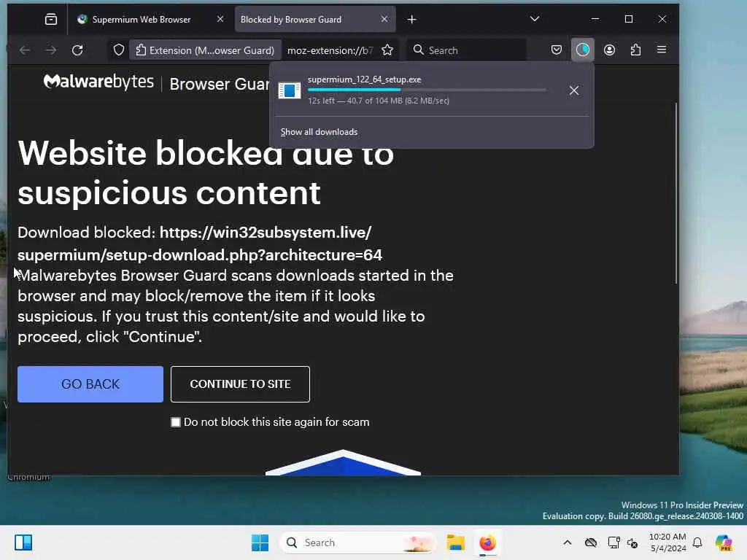Image resolution: width=747 pixels, height=560 pixels.
Task: Open the clock showing 10:20 AM
Action: (667, 542)
